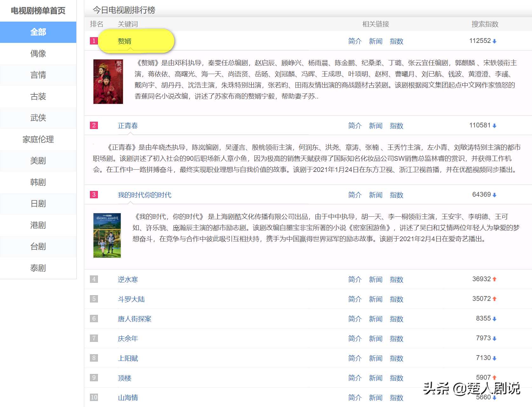Click the rank 1 red badge
The height and width of the screenshot is (407, 532).
[x=94, y=41]
